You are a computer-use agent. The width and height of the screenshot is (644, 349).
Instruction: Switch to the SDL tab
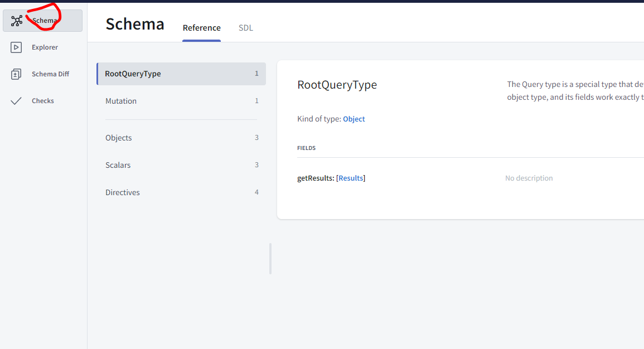pyautogui.click(x=245, y=28)
